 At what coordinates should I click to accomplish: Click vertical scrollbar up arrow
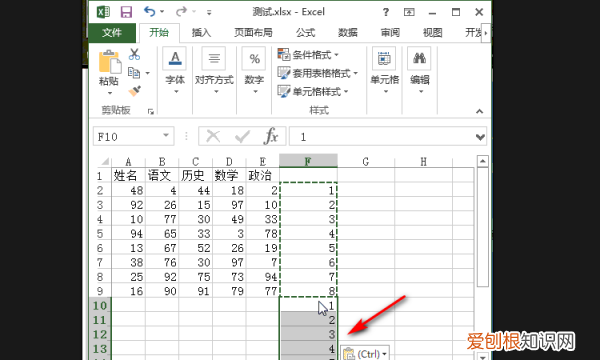pos(483,161)
